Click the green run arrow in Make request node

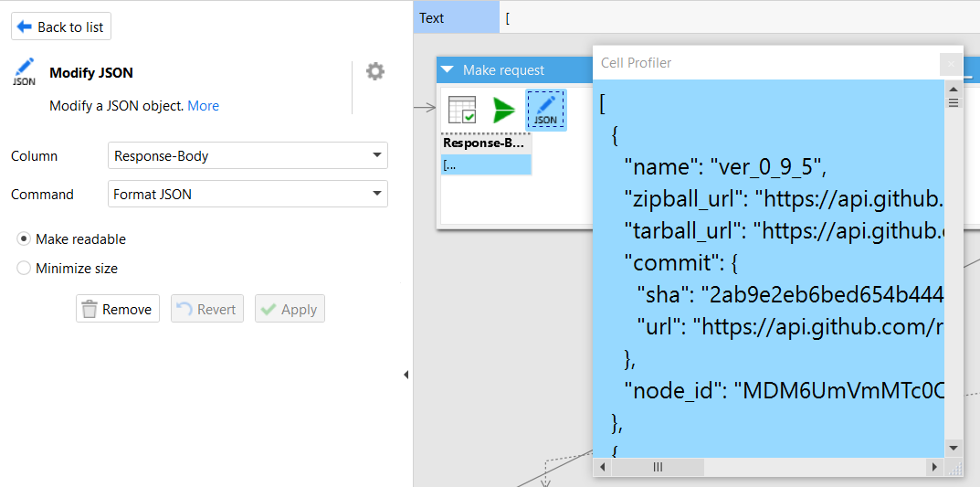(503, 110)
